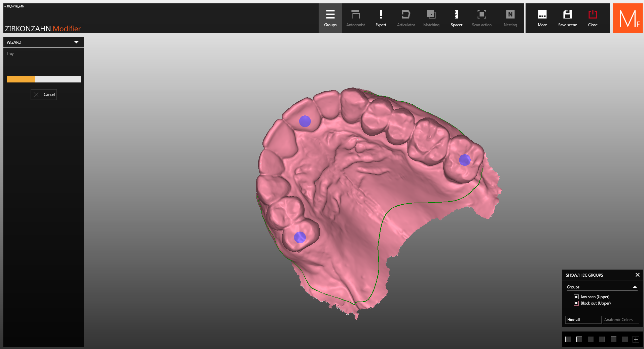Open the More options icon
The image size is (644, 349).
pyautogui.click(x=542, y=18)
